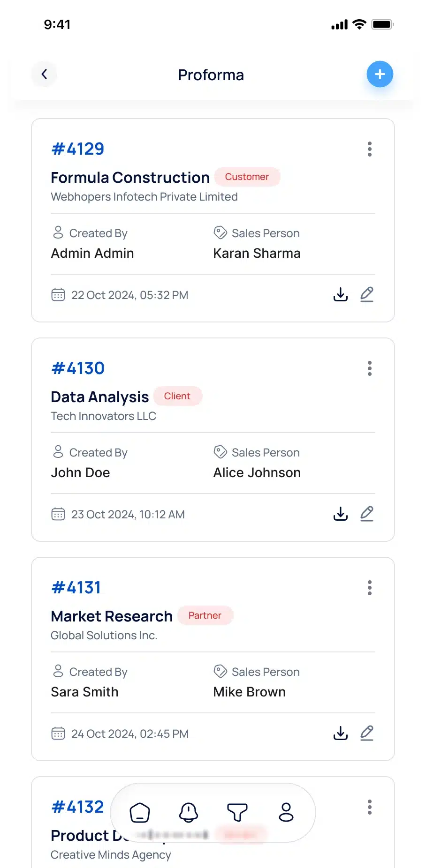This screenshot has width=426, height=868.
Task: Select the Partner tag badge
Action: [205, 615]
